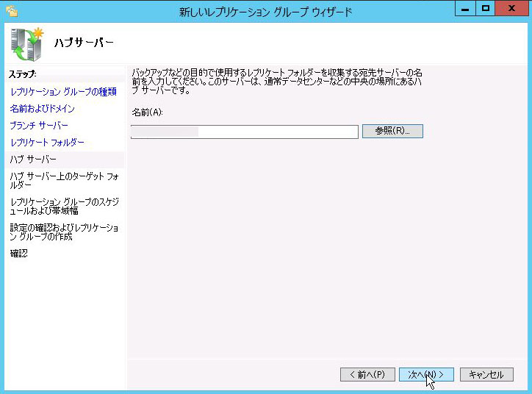Go to レプリケーション グループの種類 step
This screenshot has height=394, width=532.
63,92
